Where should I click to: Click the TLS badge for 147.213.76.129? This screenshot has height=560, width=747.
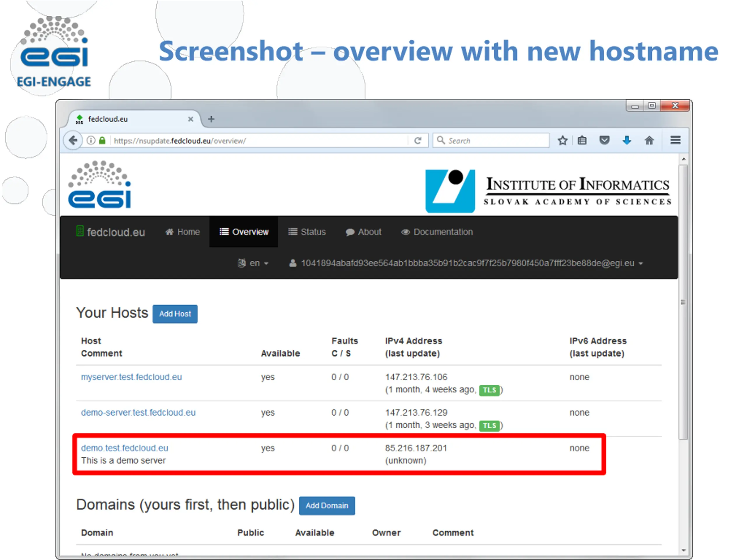489,426
